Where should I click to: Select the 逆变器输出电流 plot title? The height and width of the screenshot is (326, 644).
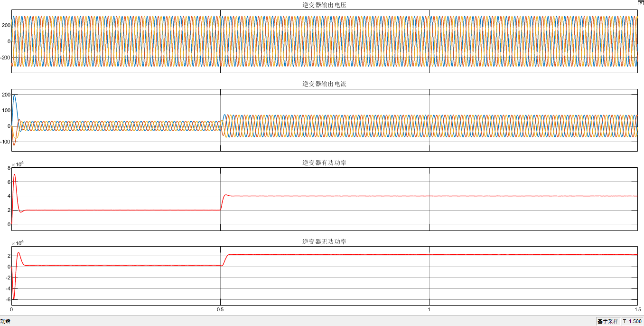324,84
